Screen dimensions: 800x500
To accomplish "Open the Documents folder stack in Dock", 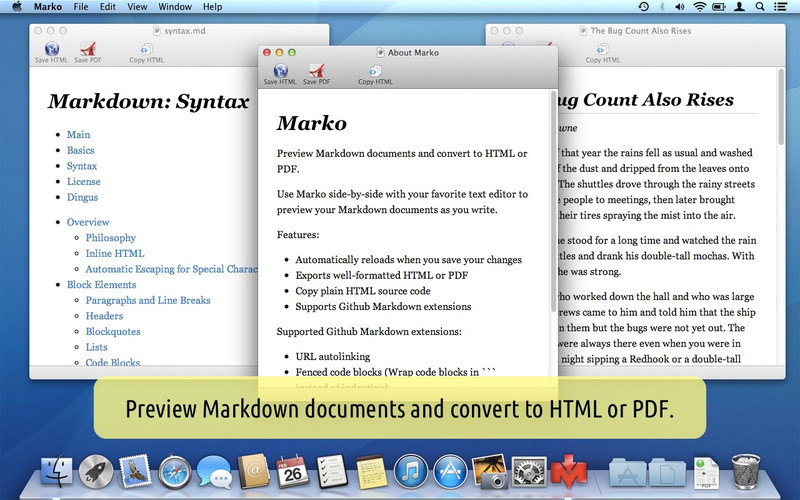I will click(x=667, y=472).
